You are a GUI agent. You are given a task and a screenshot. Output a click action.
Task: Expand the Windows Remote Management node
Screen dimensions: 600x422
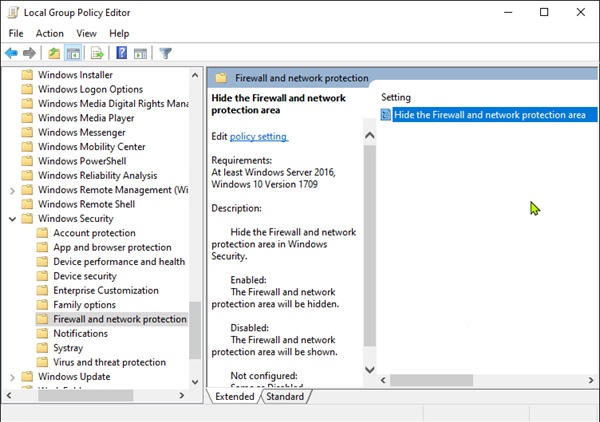[12, 190]
